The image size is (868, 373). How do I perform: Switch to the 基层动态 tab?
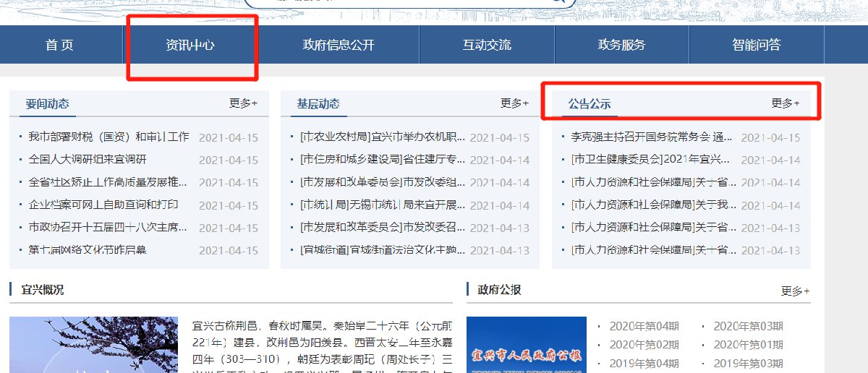(318, 104)
